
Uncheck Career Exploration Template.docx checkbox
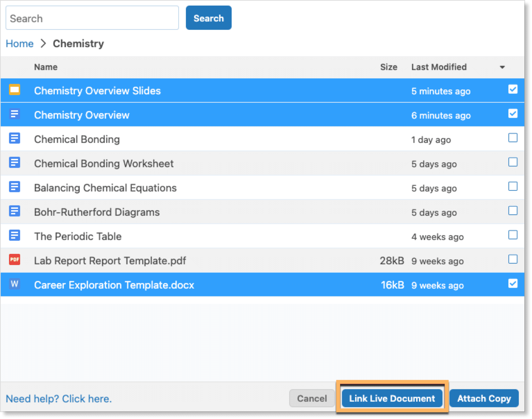(513, 284)
